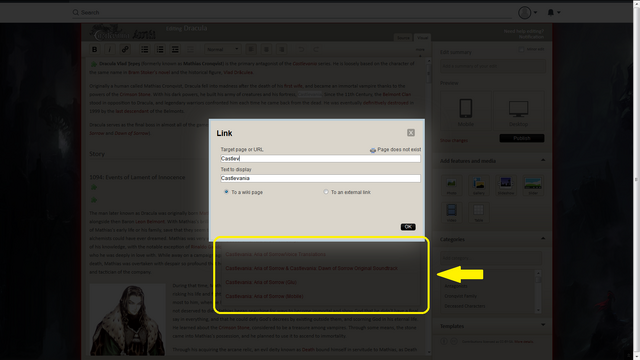Collapse the 'Add features and media' section
The width and height of the screenshot is (640, 360).
[542, 160]
